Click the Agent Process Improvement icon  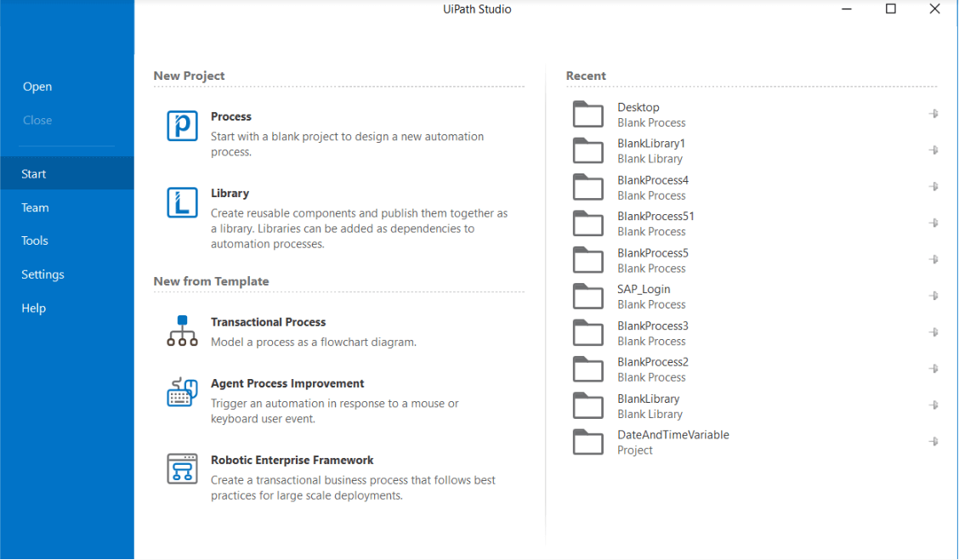(181, 392)
